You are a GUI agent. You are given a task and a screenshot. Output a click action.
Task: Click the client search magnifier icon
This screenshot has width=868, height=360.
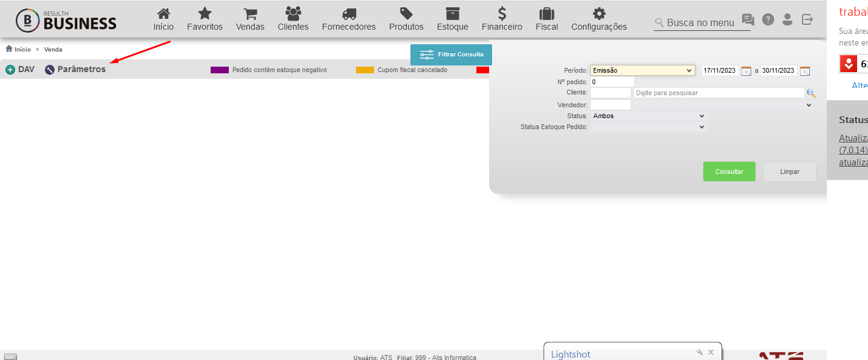(811, 93)
